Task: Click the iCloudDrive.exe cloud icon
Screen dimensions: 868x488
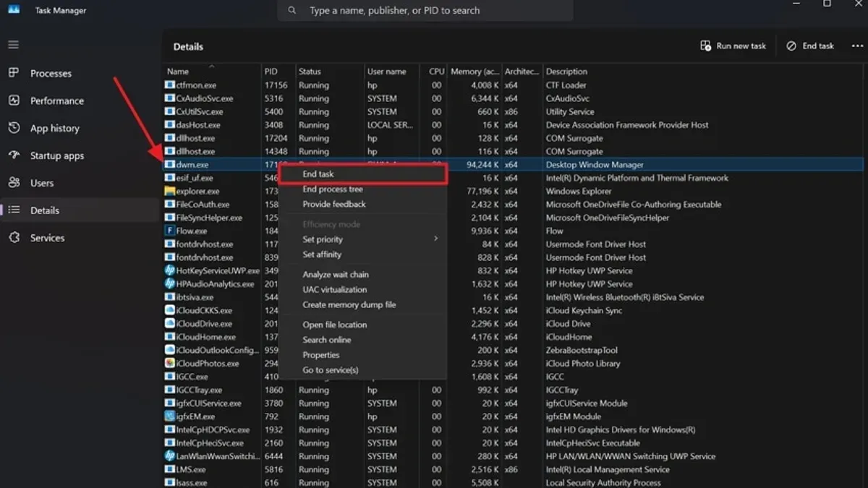Action: pos(170,324)
